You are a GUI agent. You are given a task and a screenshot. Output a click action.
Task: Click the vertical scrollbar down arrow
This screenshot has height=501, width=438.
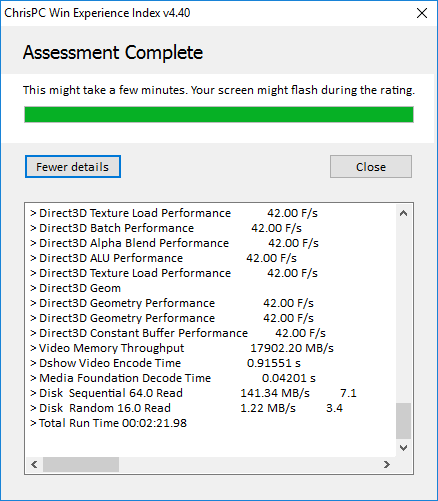[403, 448]
